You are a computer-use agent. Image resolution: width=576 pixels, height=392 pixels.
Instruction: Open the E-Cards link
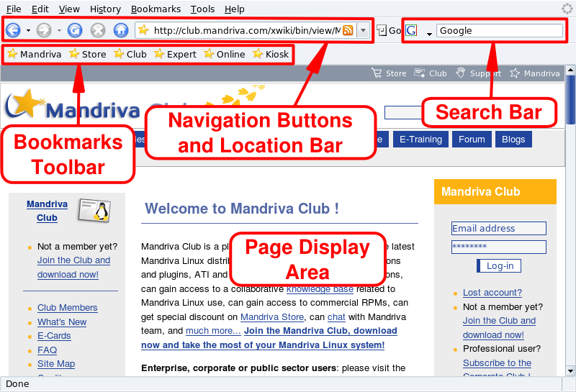(x=54, y=336)
